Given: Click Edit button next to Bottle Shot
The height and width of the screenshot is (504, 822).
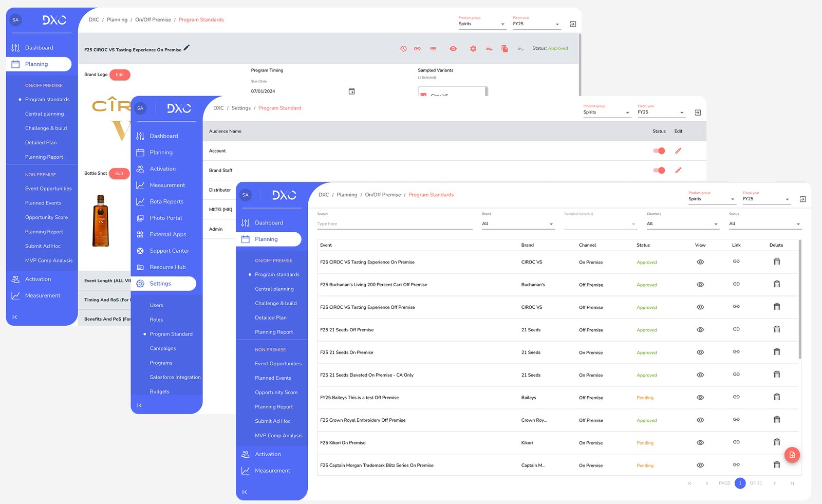Looking at the screenshot, I should click(x=119, y=174).
